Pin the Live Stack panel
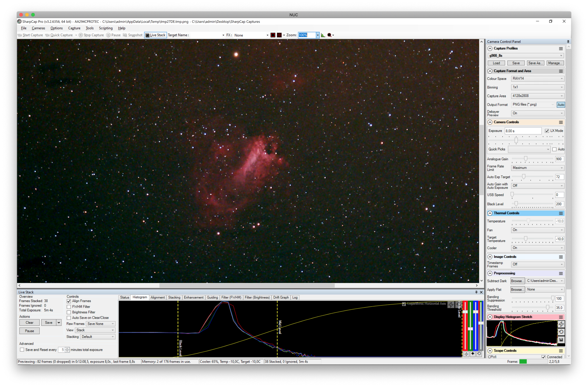Screen dimensions: 588x387 476,292
